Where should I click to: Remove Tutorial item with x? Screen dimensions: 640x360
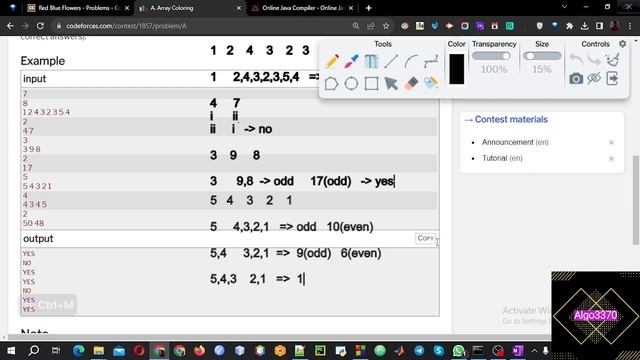pos(611,158)
